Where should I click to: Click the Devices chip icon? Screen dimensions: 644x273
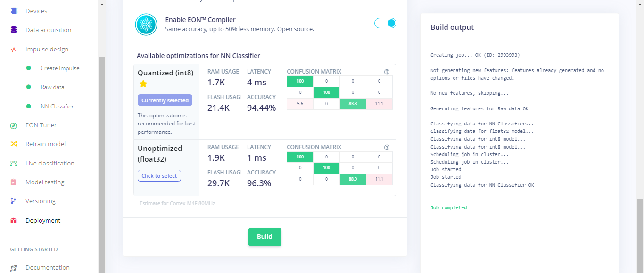tap(14, 11)
